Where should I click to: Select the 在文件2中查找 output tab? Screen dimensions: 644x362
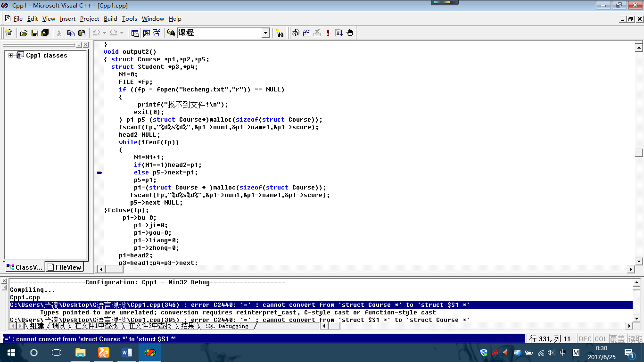(x=150, y=326)
